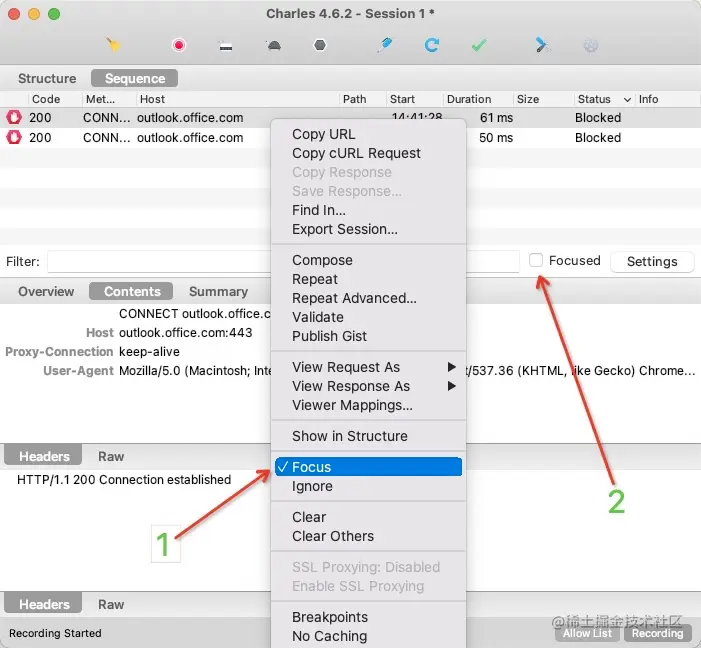701x648 pixels.
Task: Select response pane Headers tab at bottom
Action: tap(43, 604)
